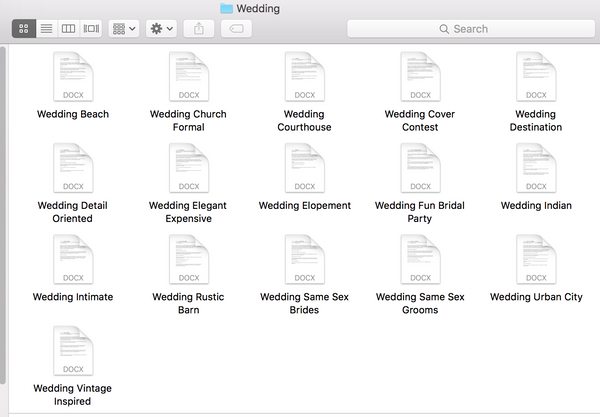
Task: Click the 'Wedding Beach' file name
Action: tap(73, 114)
